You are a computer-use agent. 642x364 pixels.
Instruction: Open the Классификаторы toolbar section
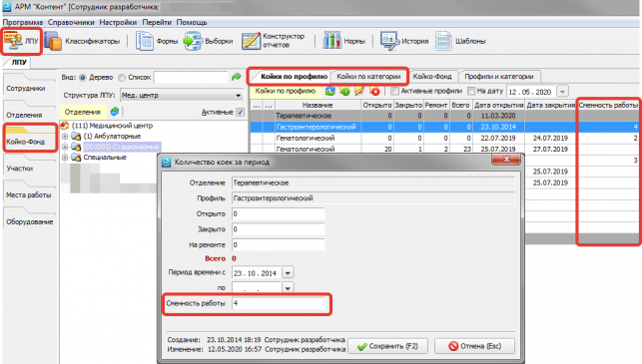[82, 41]
